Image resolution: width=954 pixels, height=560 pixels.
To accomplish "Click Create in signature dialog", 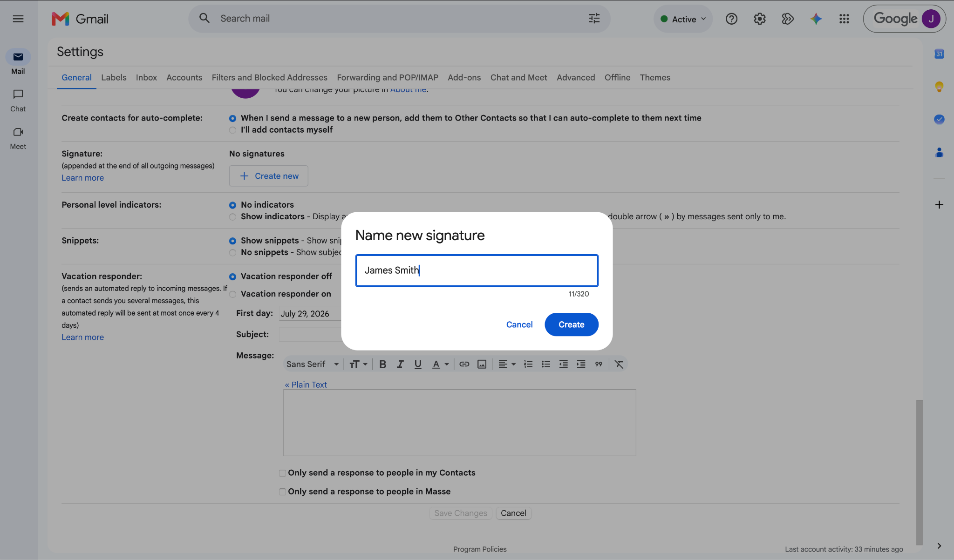I will point(572,324).
